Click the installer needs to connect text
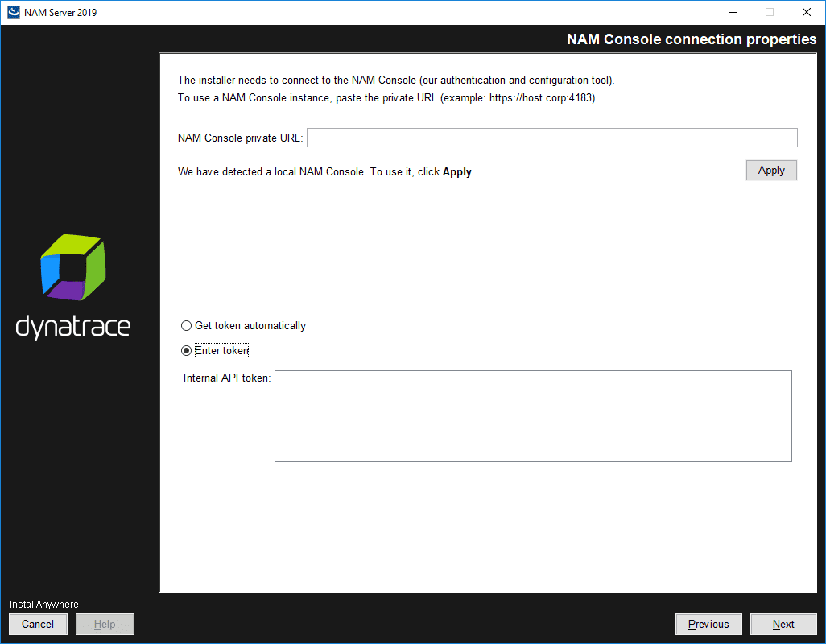Image resolution: width=826 pixels, height=644 pixels. (396, 80)
